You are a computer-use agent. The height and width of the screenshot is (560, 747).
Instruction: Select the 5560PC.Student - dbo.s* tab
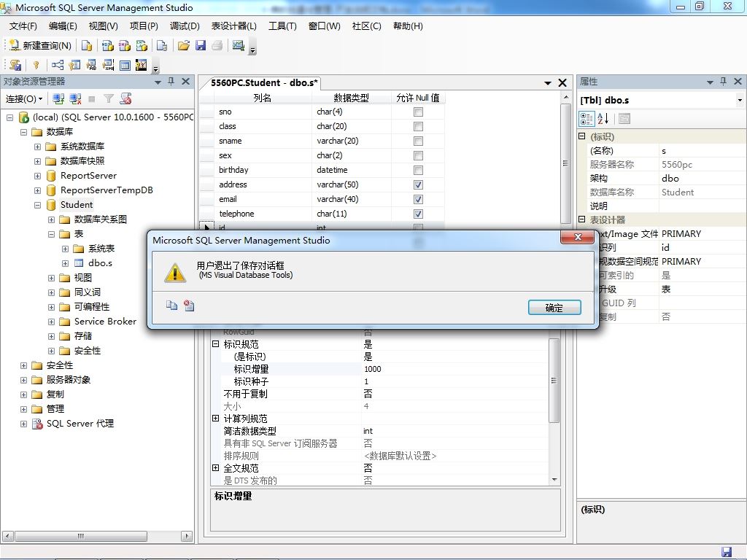pyautogui.click(x=263, y=83)
